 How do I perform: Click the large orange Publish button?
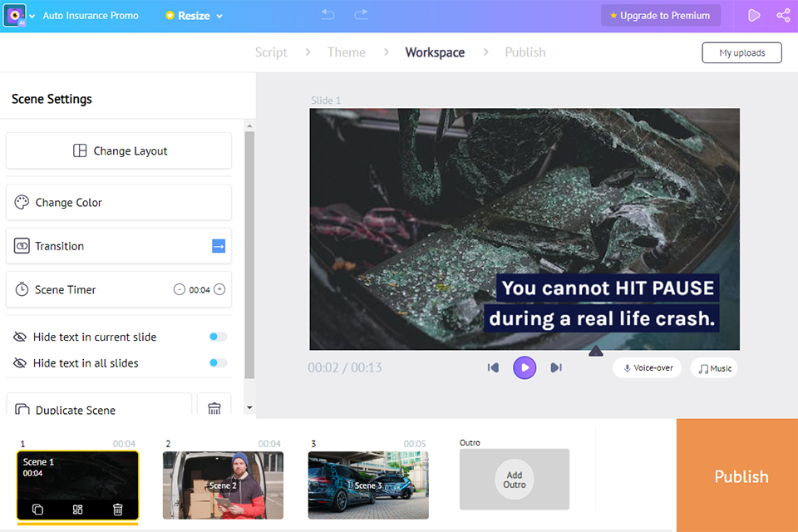(737, 475)
